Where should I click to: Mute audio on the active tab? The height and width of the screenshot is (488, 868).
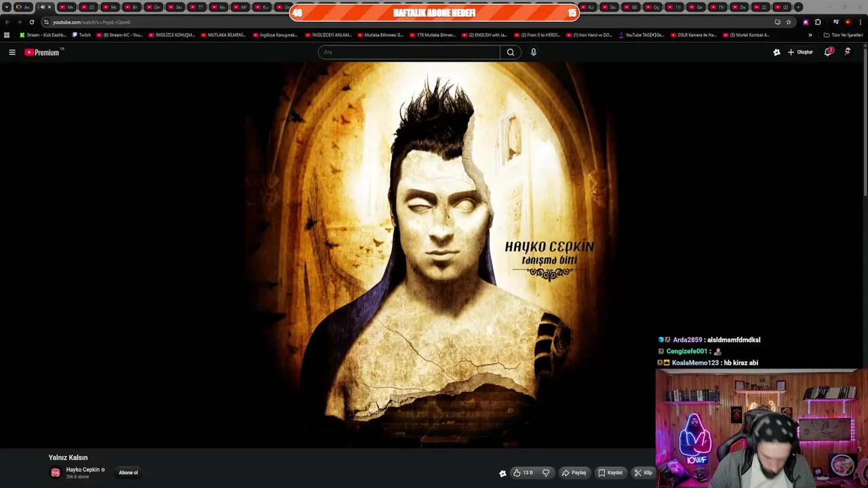(x=42, y=7)
